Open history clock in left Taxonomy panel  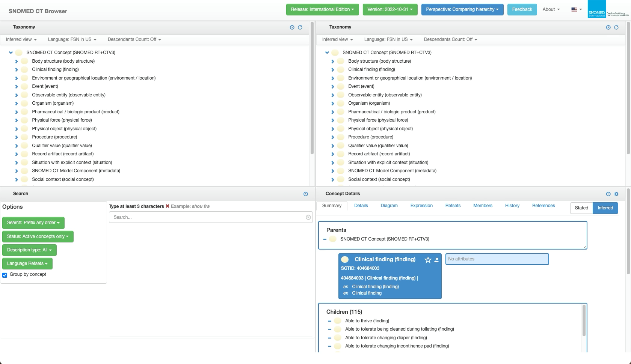coord(292,27)
